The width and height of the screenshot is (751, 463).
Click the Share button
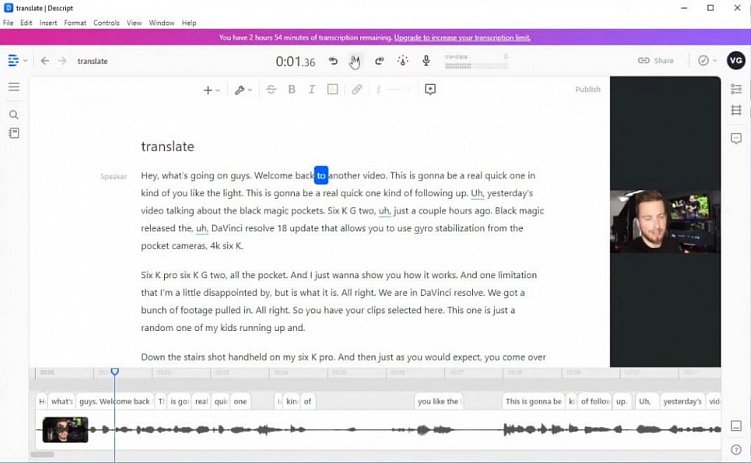click(656, 60)
